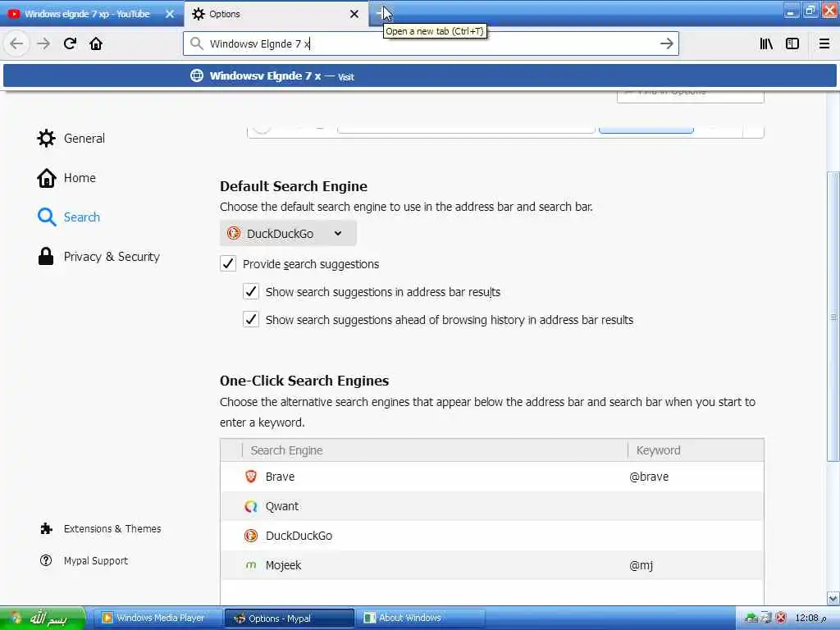Close the YouTube tab
The width and height of the screenshot is (840, 630).
(170, 14)
